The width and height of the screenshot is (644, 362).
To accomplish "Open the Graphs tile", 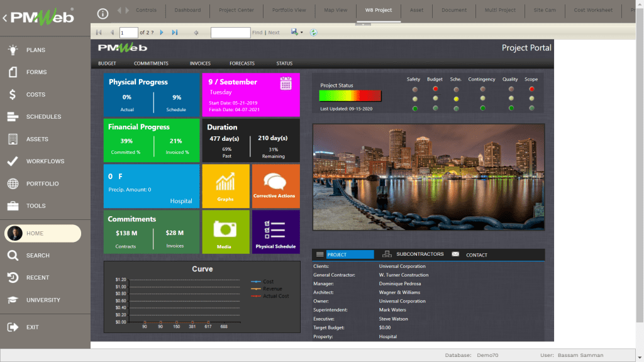I will pyautogui.click(x=226, y=185).
